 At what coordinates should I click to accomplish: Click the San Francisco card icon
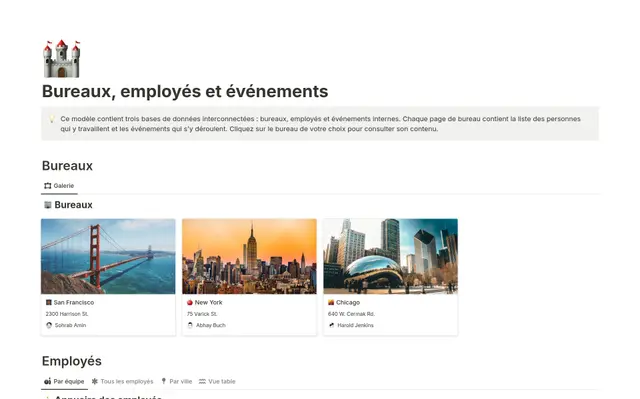tap(49, 302)
